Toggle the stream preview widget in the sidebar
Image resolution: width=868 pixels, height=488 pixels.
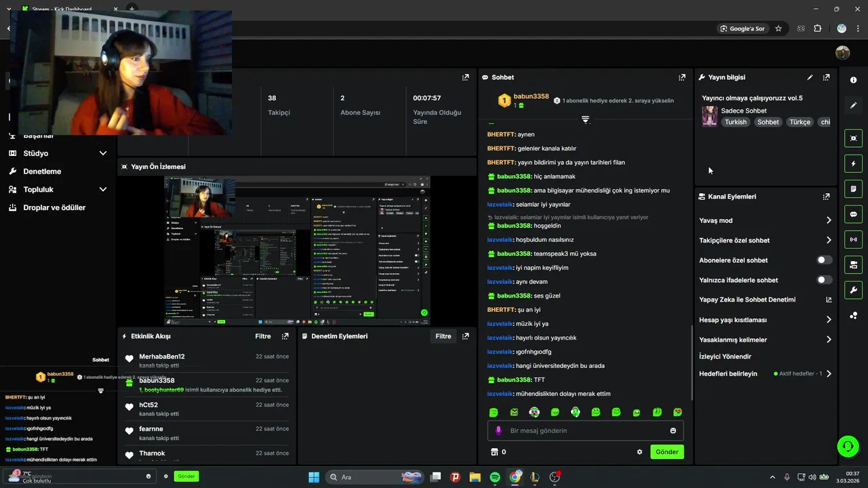click(x=853, y=138)
